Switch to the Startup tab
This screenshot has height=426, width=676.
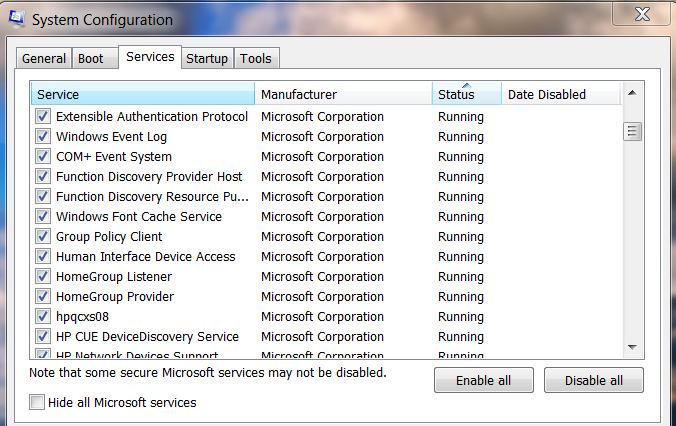point(207,59)
